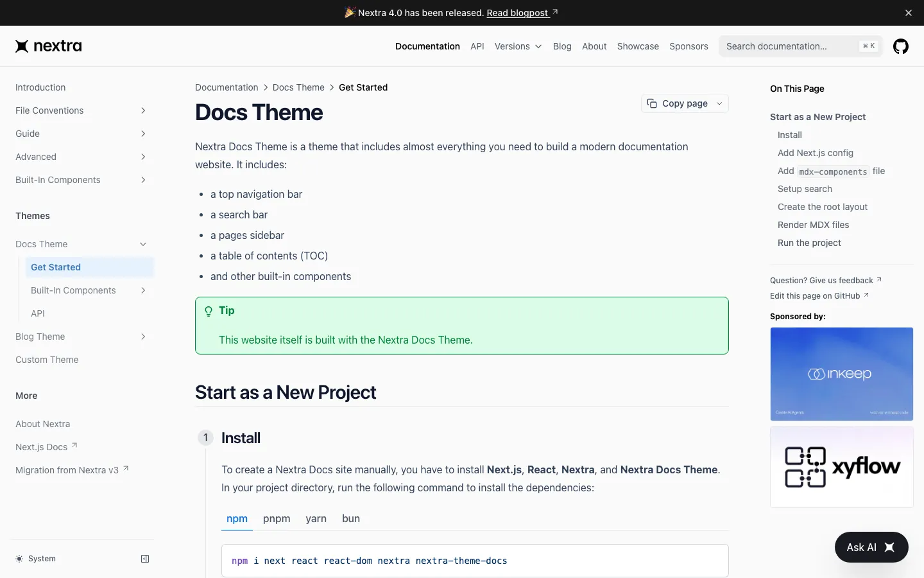Click the Install step heading
The width and height of the screenshot is (924, 578).
click(241, 438)
